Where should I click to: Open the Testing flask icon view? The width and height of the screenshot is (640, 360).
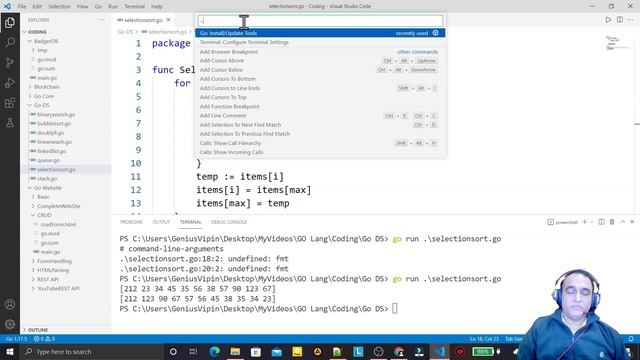coord(10,122)
